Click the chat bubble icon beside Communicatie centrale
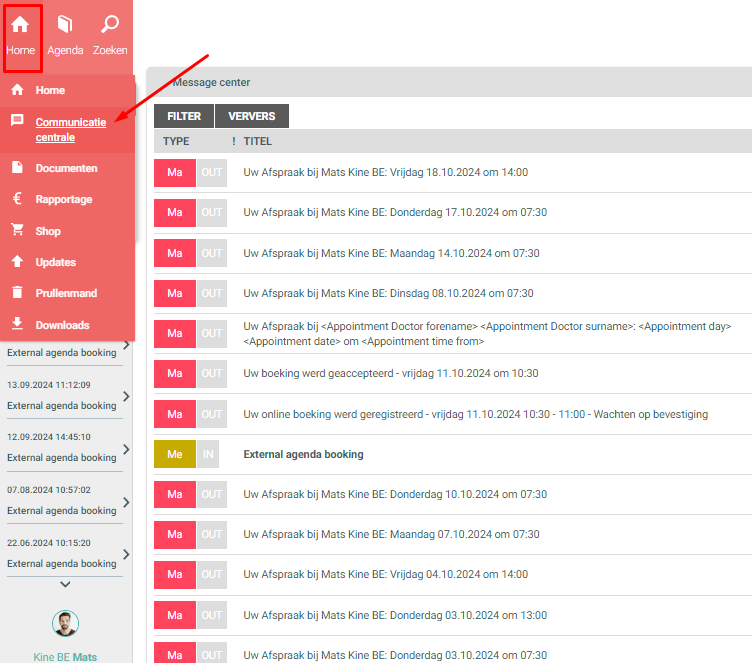The image size is (752, 663). [x=17, y=120]
